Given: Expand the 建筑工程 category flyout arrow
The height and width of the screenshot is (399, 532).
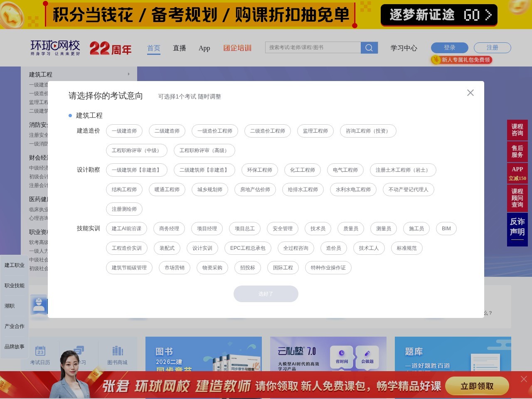Looking at the screenshot, I should (128, 74).
